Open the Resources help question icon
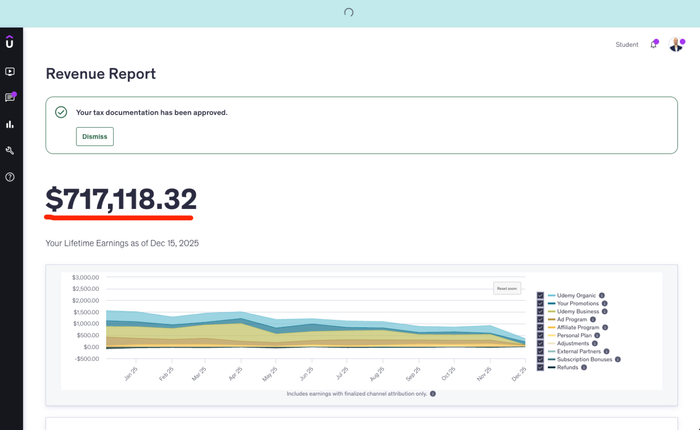700x430 pixels. [10, 177]
